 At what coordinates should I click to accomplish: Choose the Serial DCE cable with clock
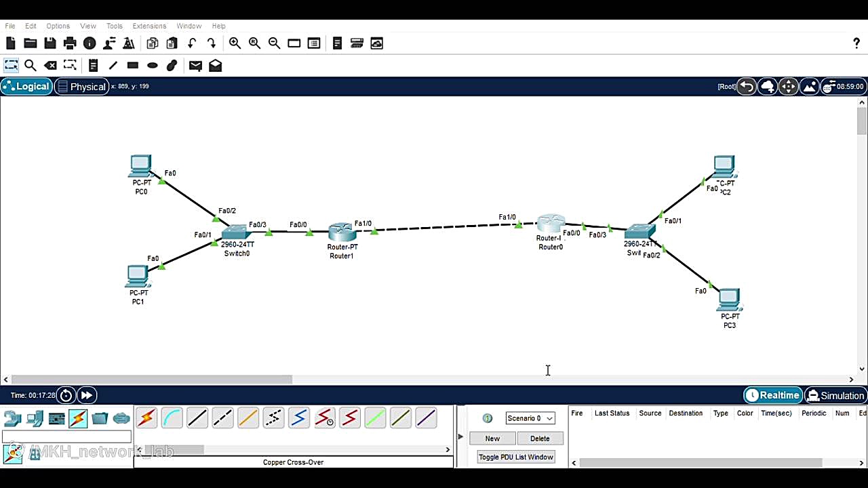point(324,418)
